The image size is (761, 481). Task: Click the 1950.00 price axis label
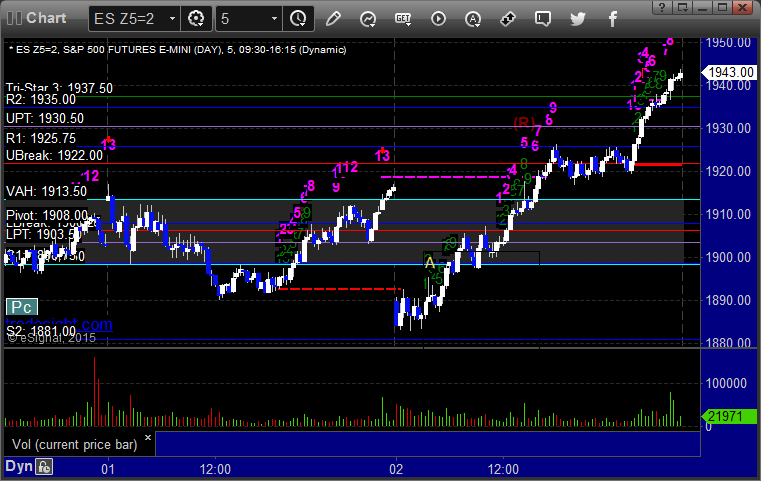coord(728,43)
